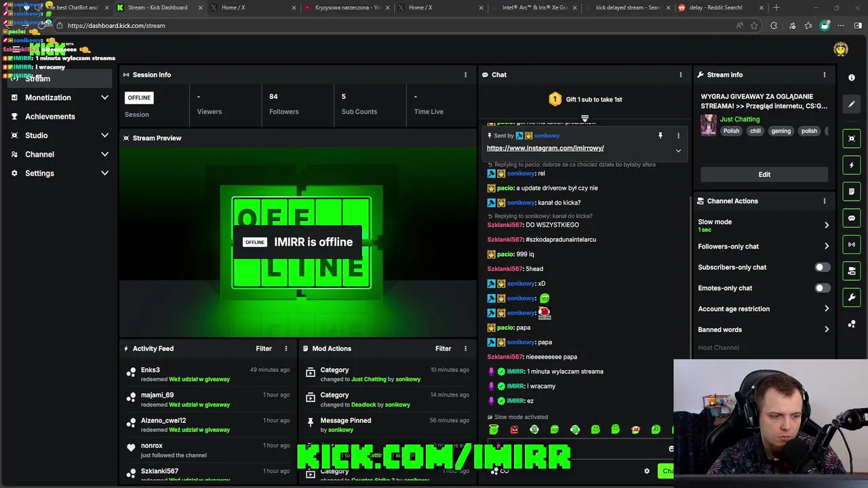Image resolution: width=868 pixels, height=488 pixels.
Task: Toggle the wrench stream info widget icon
Action: tap(852, 298)
